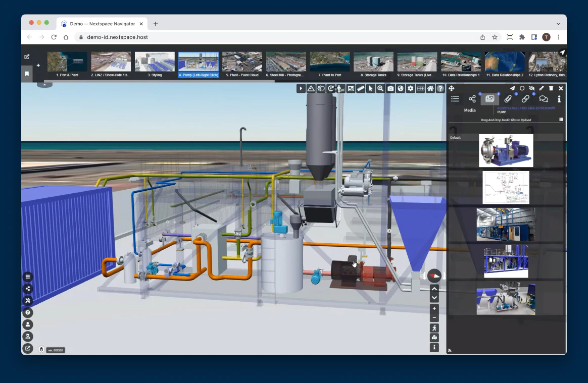
Task: Select the camera screenshot tool
Action: click(x=390, y=88)
